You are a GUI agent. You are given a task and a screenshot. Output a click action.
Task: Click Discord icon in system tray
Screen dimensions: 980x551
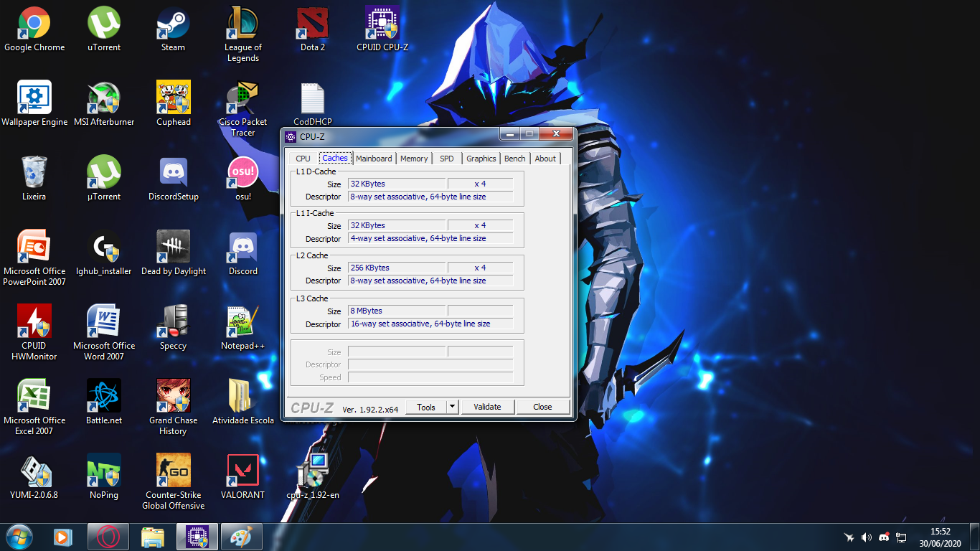point(884,537)
